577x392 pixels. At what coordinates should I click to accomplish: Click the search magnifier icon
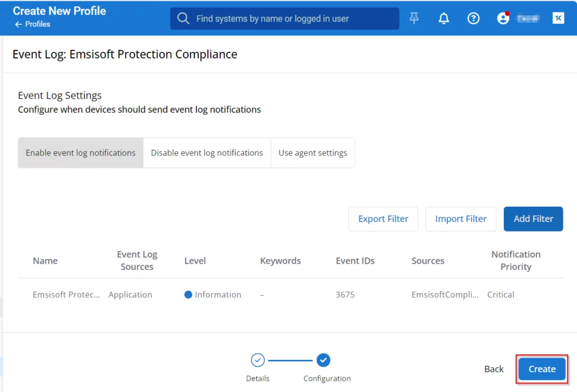(183, 19)
